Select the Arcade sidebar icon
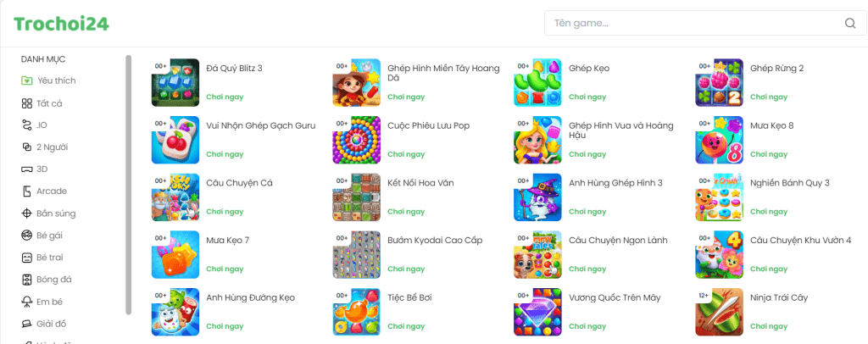The height and width of the screenshot is (344, 868). click(26, 191)
